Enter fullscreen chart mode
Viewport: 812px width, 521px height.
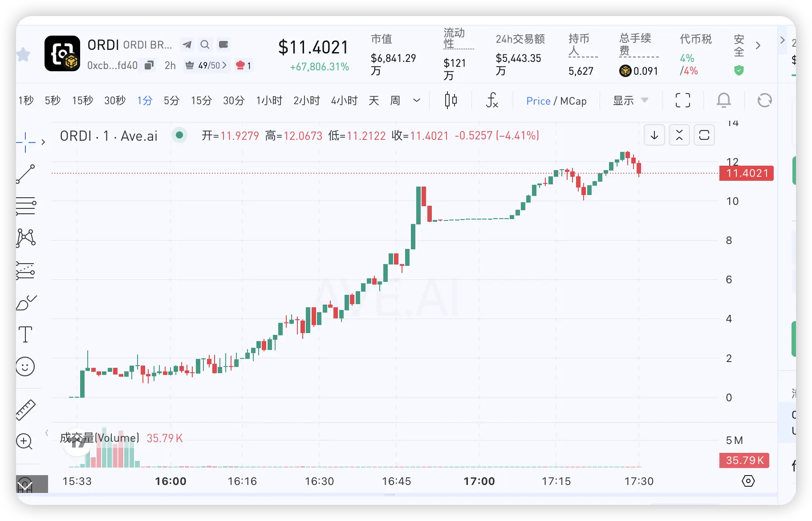pos(682,100)
